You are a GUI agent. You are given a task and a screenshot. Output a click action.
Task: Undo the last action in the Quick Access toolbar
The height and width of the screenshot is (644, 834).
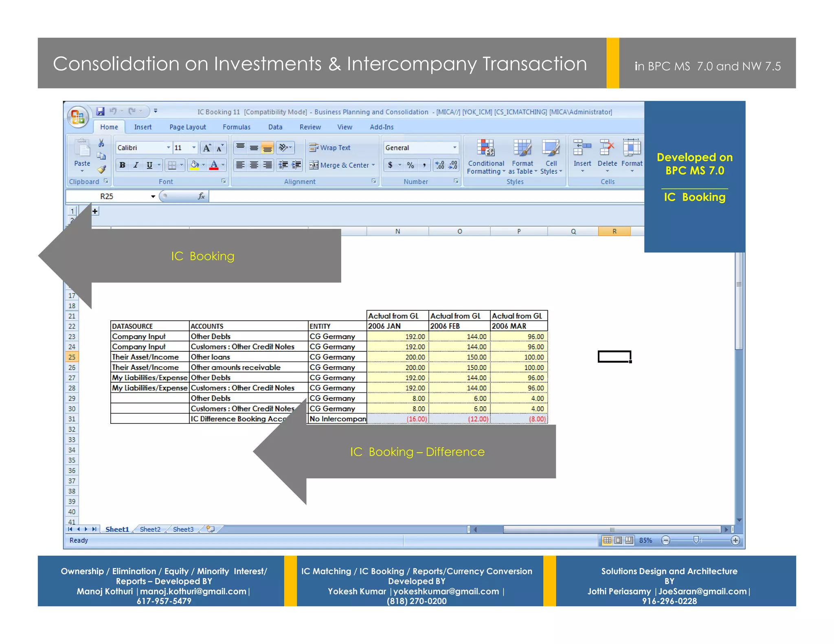(x=114, y=111)
